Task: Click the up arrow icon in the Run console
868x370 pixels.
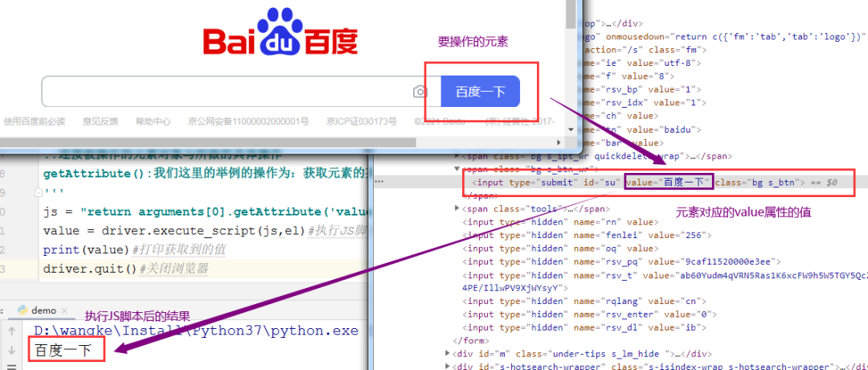Action: [11, 331]
